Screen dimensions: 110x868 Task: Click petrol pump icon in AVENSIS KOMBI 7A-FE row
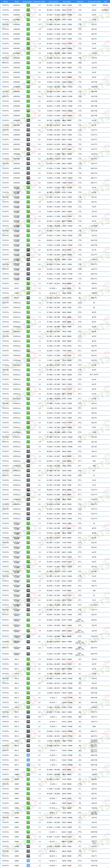[28, 207]
